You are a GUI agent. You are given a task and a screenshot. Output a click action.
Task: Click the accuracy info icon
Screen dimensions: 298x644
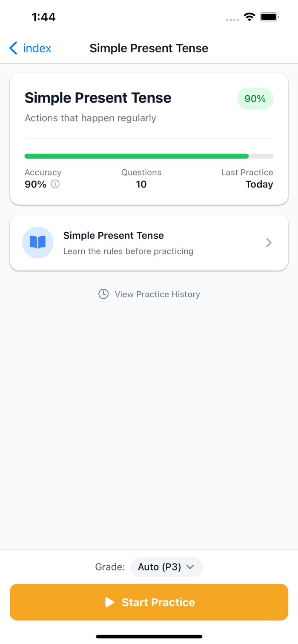point(55,185)
